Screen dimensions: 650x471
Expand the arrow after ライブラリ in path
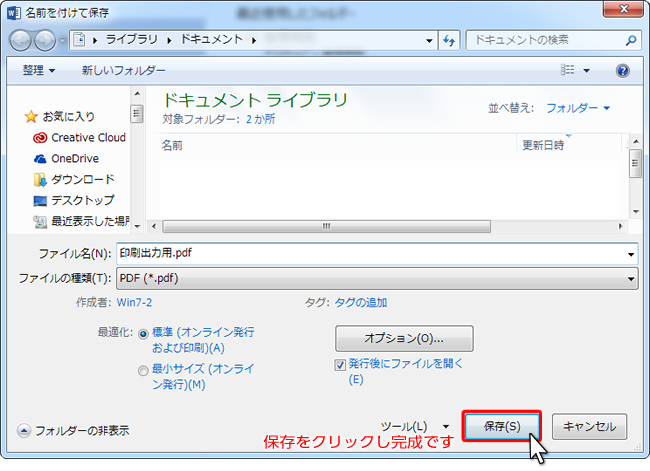(x=169, y=41)
